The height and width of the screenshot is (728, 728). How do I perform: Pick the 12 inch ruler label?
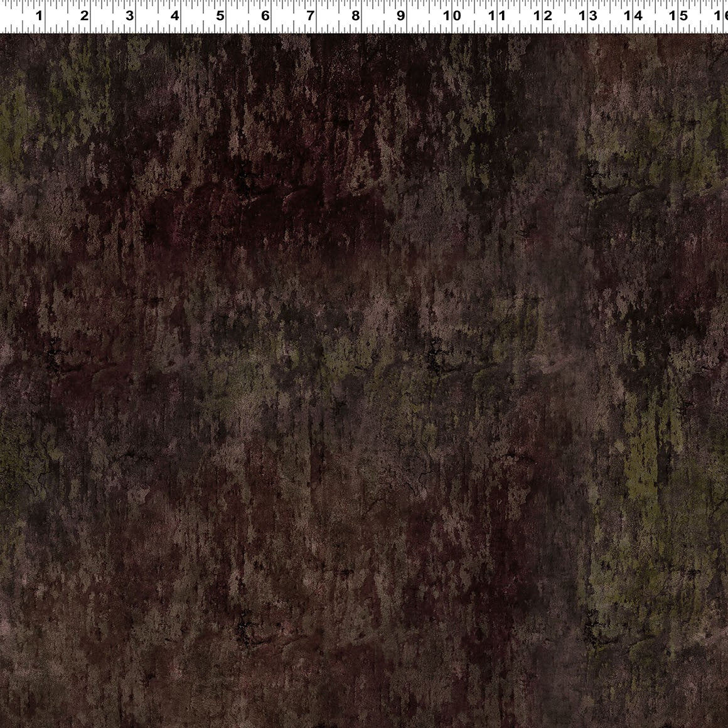point(543,16)
